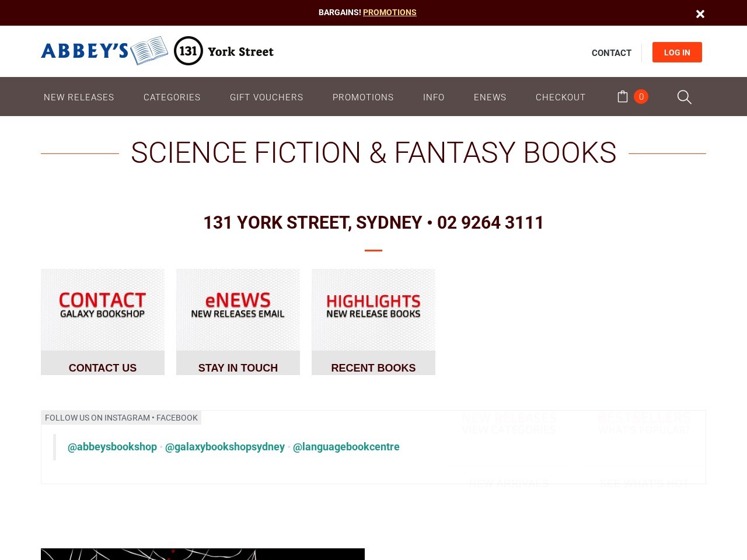Open the CONTACT page

click(x=611, y=52)
